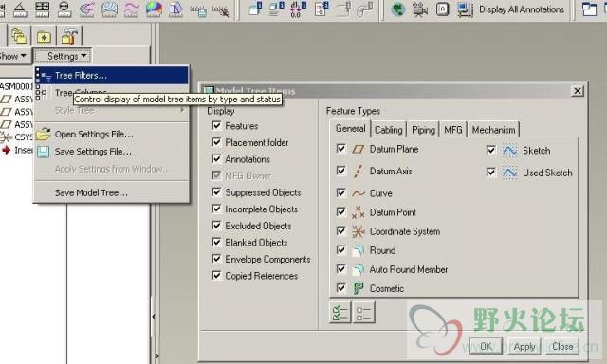607x364 pixels.
Task: Choose Open Settings File menu entry
Action: point(112,135)
